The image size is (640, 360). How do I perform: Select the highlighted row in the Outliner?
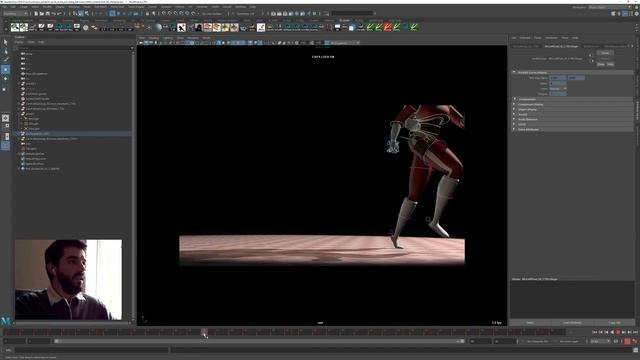(x=73, y=133)
